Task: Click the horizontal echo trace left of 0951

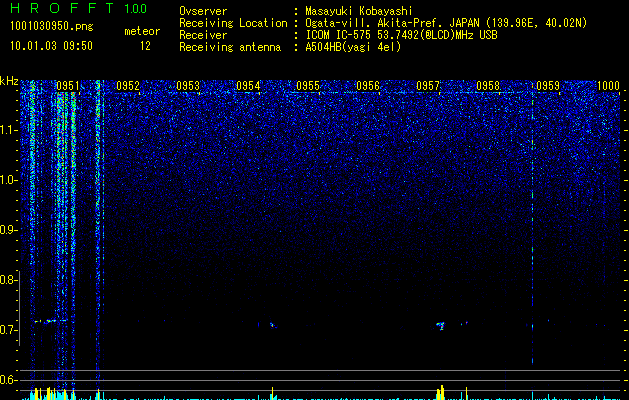Action: click(51, 321)
